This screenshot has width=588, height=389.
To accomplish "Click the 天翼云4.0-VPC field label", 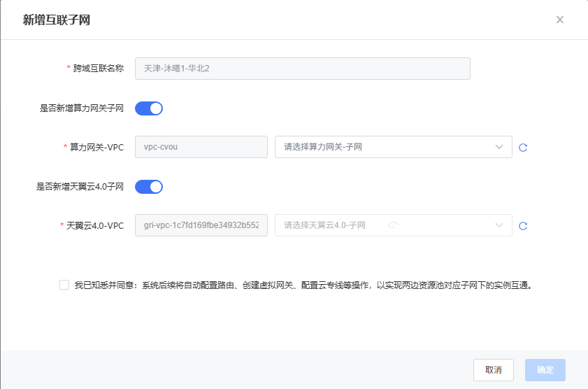I will (95, 226).
